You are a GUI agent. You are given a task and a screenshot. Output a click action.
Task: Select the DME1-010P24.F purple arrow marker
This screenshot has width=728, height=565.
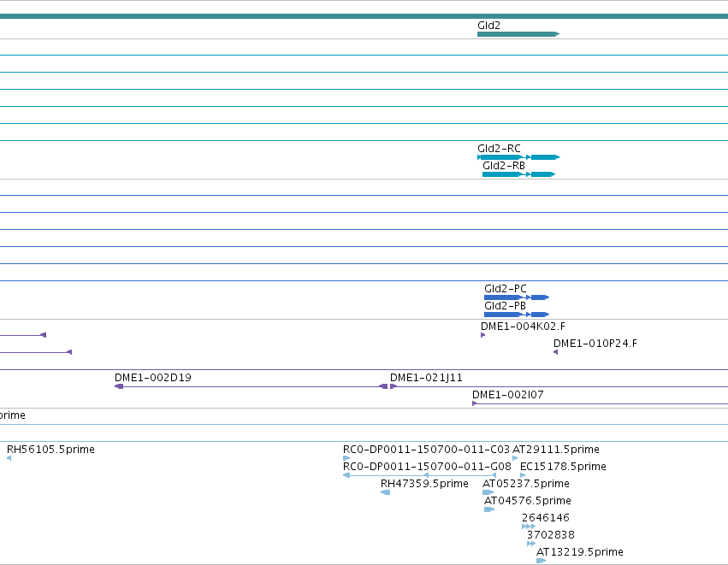click(x=555, y=352)
